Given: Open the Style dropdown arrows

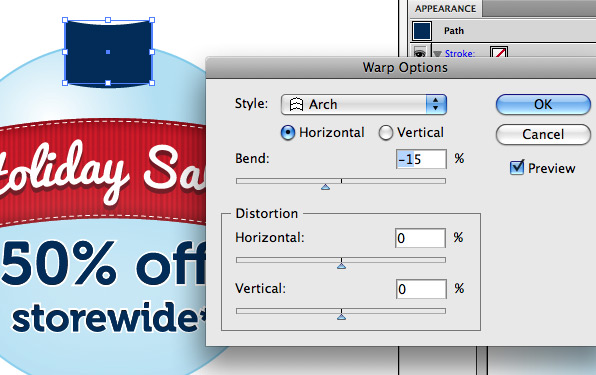Looking at the screenshot, I should coord(436,104).
